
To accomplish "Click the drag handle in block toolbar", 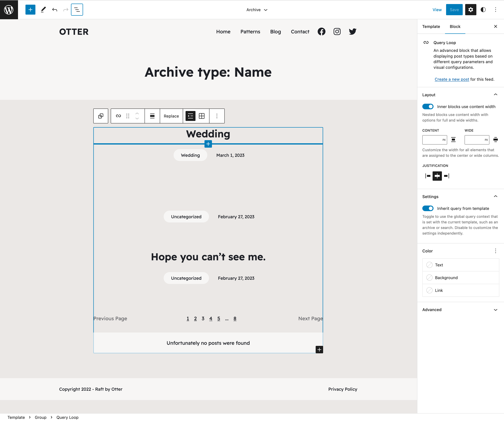I will pos(128,116).
